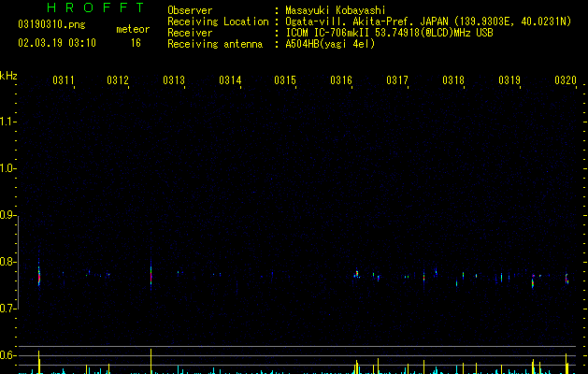Click the 1.1 kHz axis label
The height and width of the screenshot is (374, 588).
7,122
